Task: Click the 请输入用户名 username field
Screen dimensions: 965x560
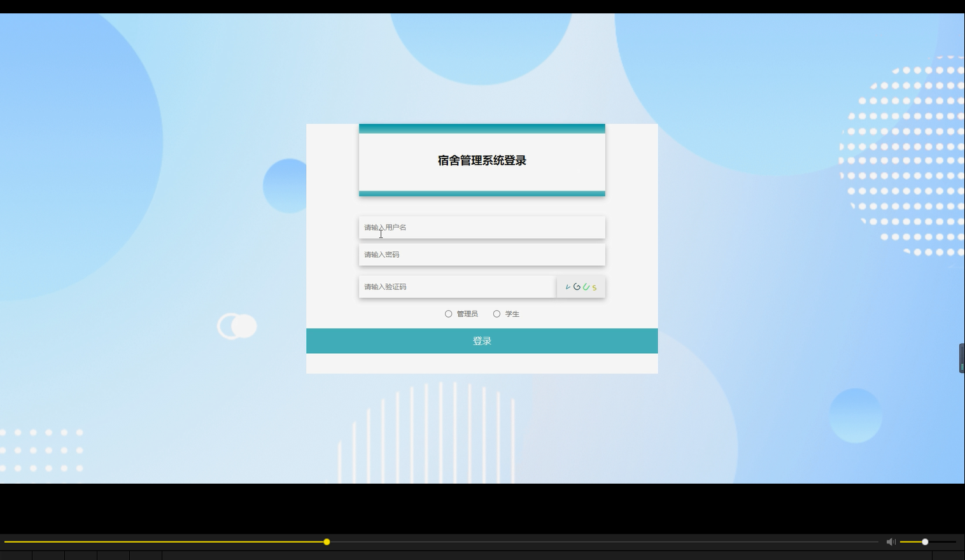Action: tap(482, 227)
